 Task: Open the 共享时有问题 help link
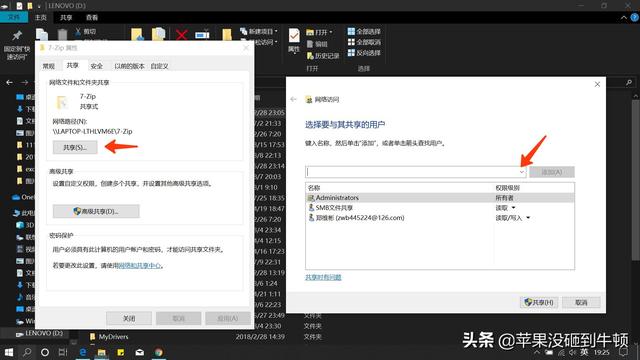[323, 277]
